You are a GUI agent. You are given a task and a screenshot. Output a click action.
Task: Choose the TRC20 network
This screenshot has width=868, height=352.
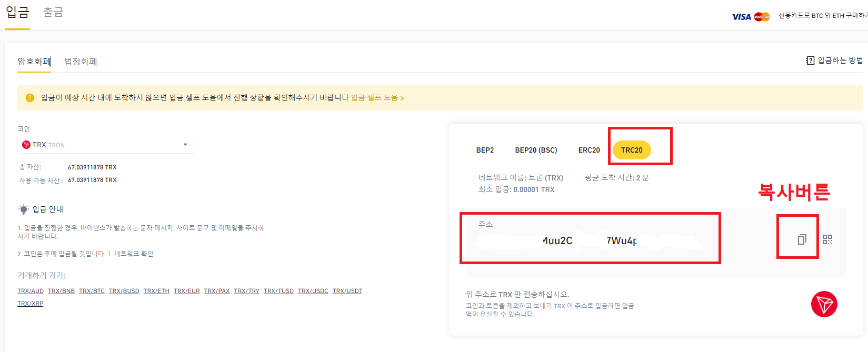coord(632,150)
